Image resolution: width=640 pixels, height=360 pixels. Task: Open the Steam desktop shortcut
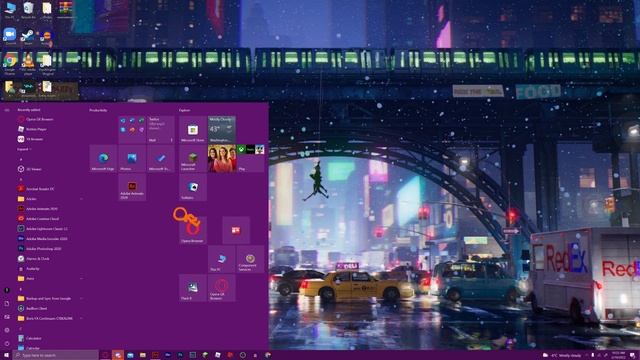click(x=28, y=37)
